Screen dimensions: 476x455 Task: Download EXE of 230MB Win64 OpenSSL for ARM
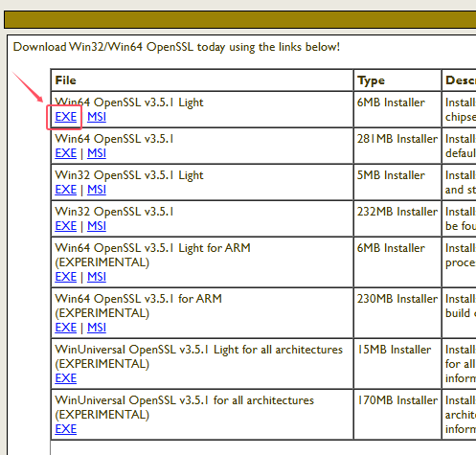pos(66,328)
